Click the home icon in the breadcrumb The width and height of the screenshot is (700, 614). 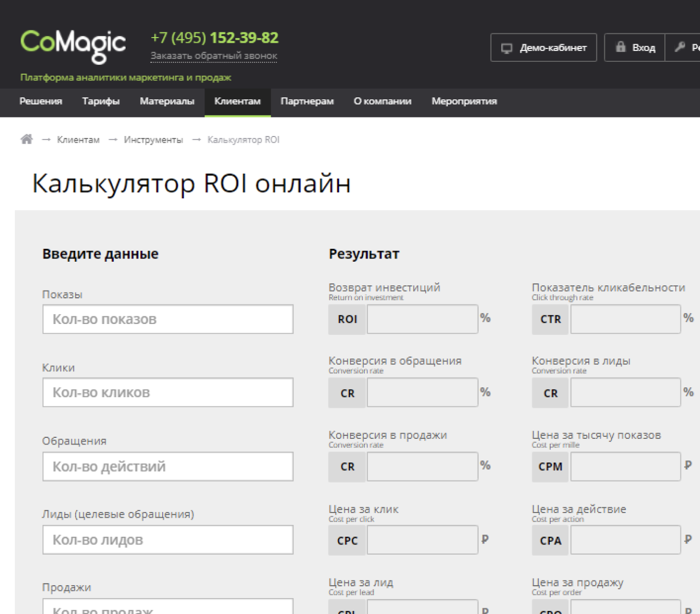(x=26, y=139)
